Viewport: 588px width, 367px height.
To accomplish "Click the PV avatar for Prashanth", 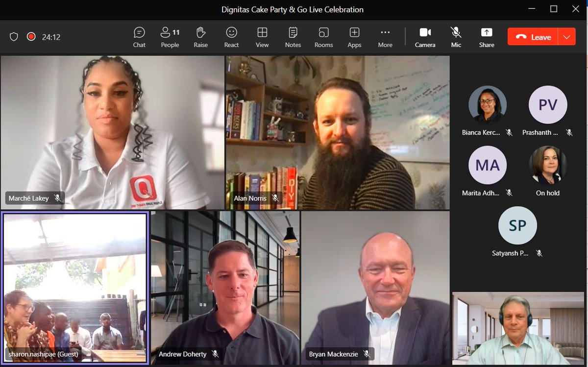I will point(548,105).
